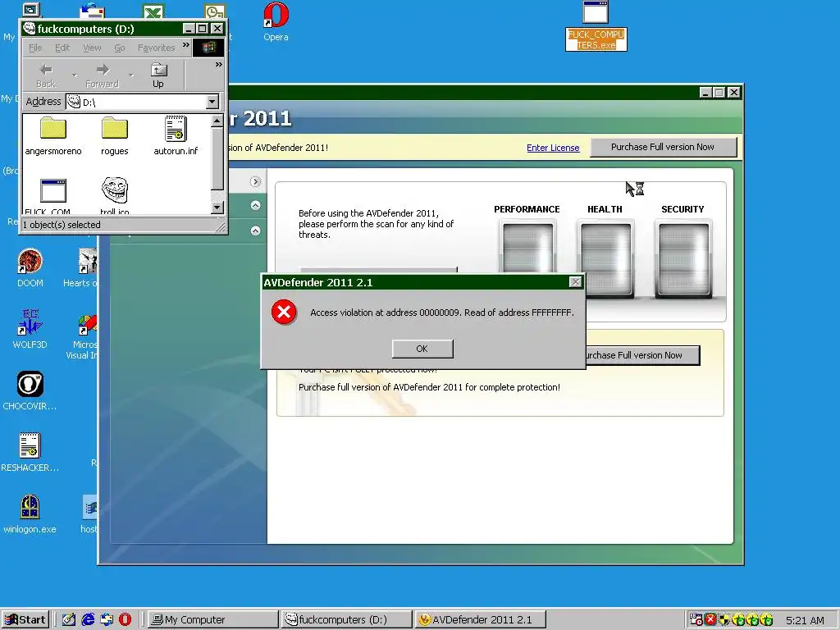Image resolution: width=840 pixels, height=630 pixels.
Task: Open the RESHACKER desktop file
Action: (x=30, y=452)
